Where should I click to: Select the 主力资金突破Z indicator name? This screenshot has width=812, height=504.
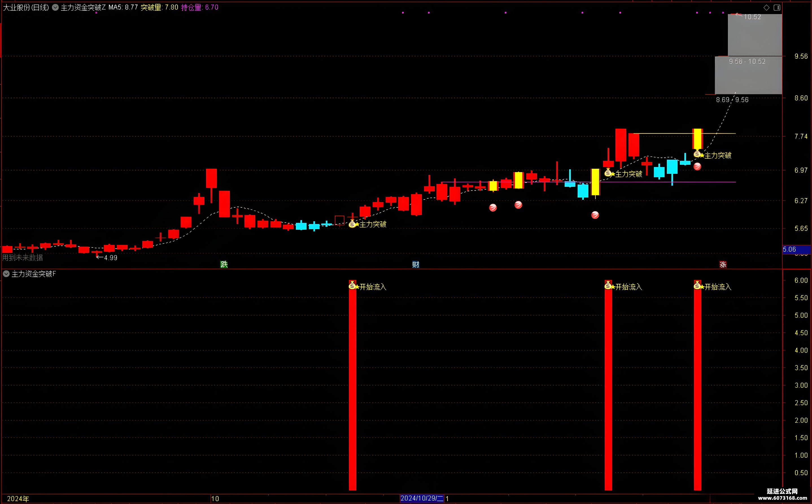[x=83, y=7]
